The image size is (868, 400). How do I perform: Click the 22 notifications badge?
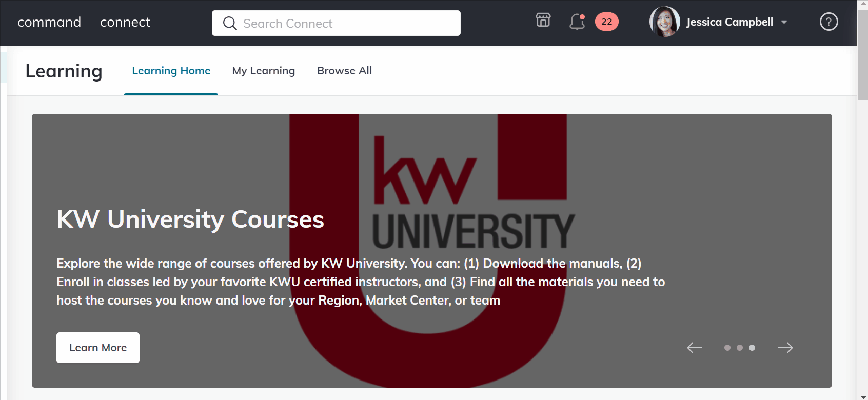click(607, 22)
